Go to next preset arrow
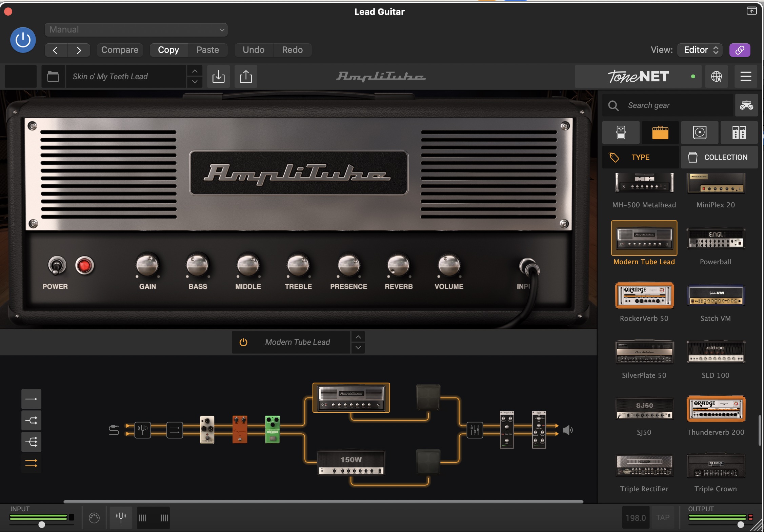The height and width of the screenshot is (532, 764). (x=79, y=50)
